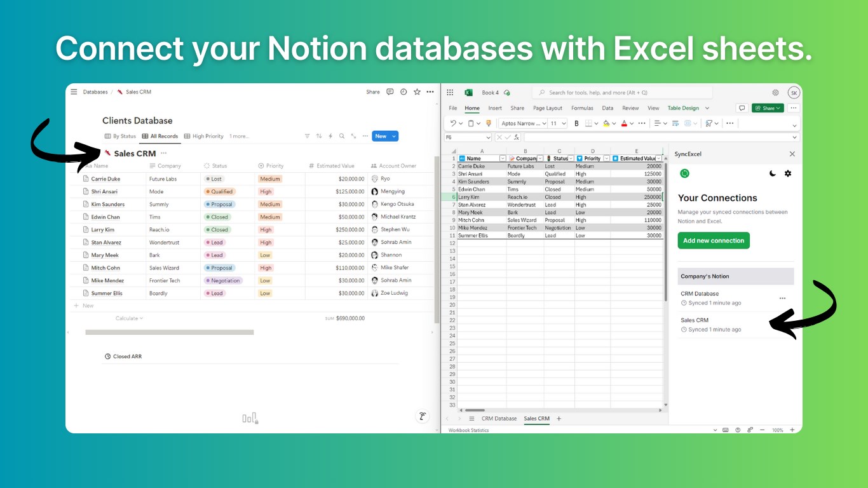
Task: Favorite the Notion page with star
Action: click(x=417, y=92)
